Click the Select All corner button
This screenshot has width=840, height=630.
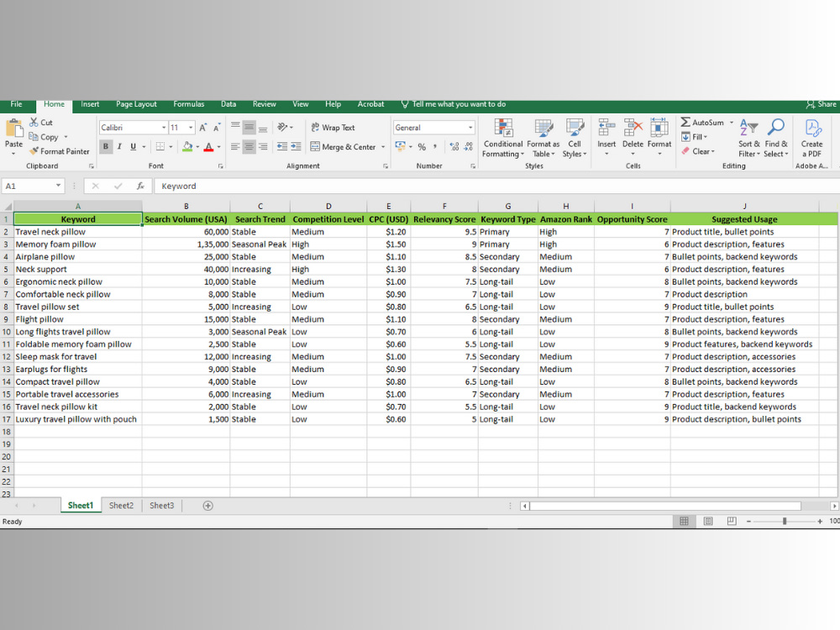click(x=8, y=207)
